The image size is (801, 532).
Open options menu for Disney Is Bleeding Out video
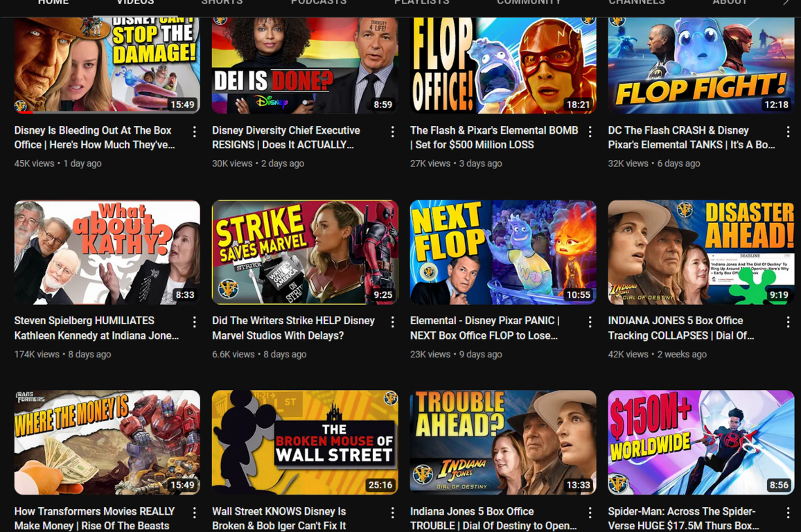[x=194, y=132]
